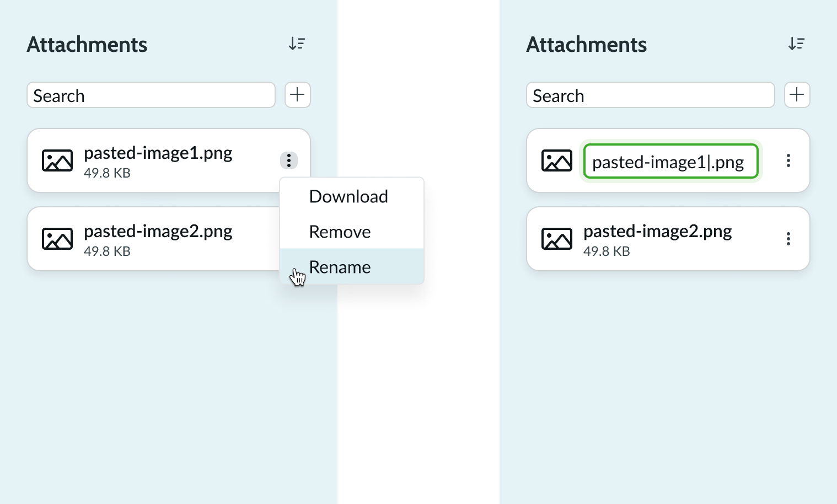The width and height of the screenshot is (837, 504).
Task: Open the three-dot menu for pasted-image1.png
Action: coord(288,160)
